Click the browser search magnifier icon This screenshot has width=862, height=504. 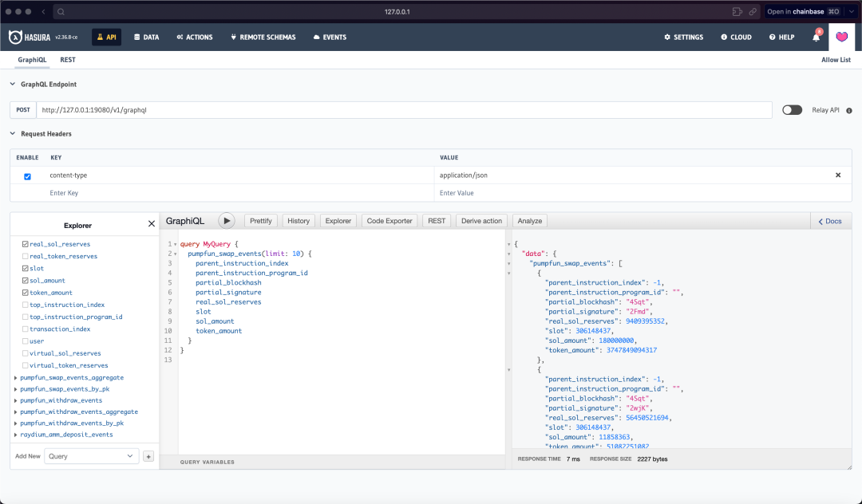click(x=61, y=11)
